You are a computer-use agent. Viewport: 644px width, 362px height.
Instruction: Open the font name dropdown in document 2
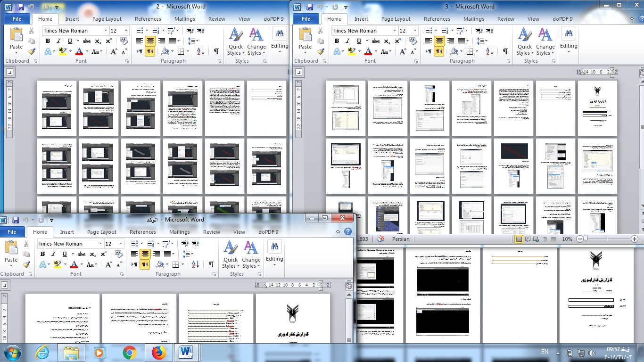click(x=105, y=31)
